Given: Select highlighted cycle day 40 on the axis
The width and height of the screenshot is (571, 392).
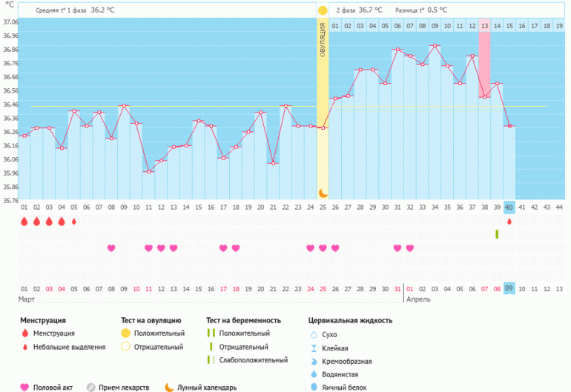Looking at the screenshot, I should coord(509,207).
